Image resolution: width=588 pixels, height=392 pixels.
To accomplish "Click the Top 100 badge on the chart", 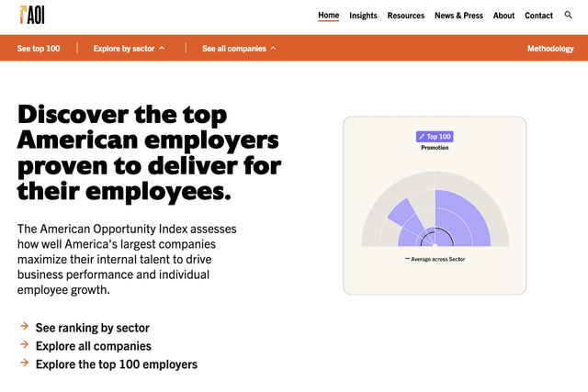I will pyautogui.click(x=435, y=137).
